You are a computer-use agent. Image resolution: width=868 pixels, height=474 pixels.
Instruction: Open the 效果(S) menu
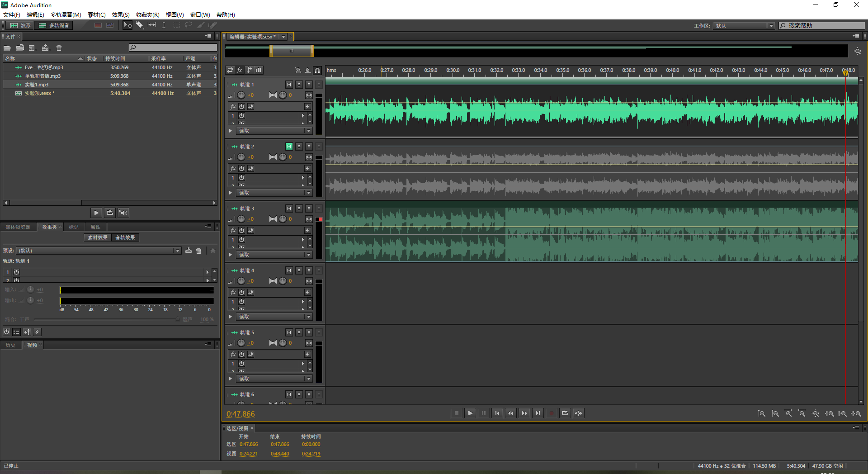point(121,15)
